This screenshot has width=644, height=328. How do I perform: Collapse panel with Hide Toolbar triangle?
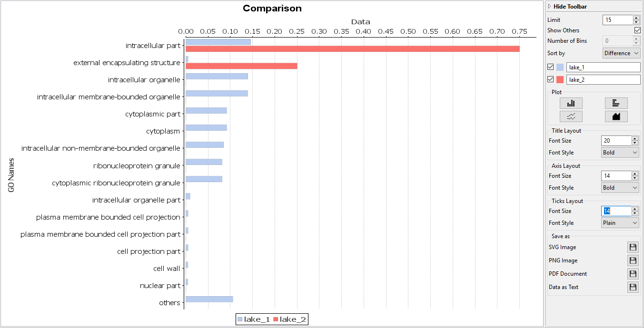coord(550,7)
